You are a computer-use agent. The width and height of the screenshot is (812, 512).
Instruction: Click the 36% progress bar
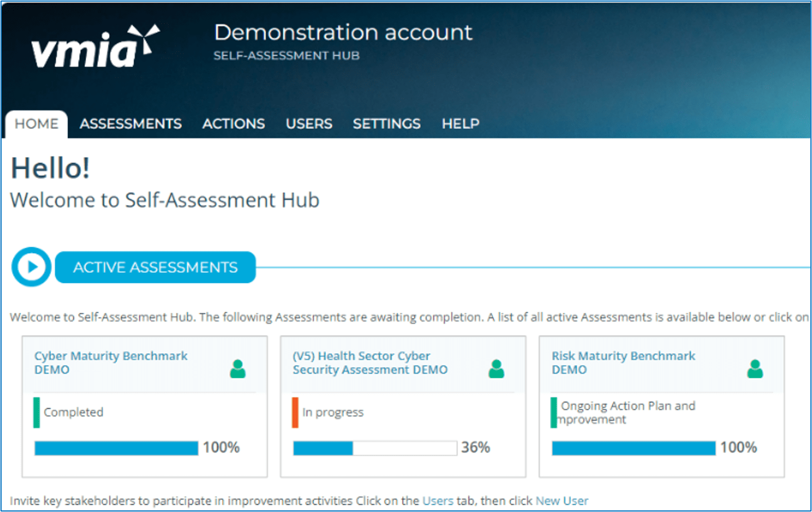(x=375, y=448)
